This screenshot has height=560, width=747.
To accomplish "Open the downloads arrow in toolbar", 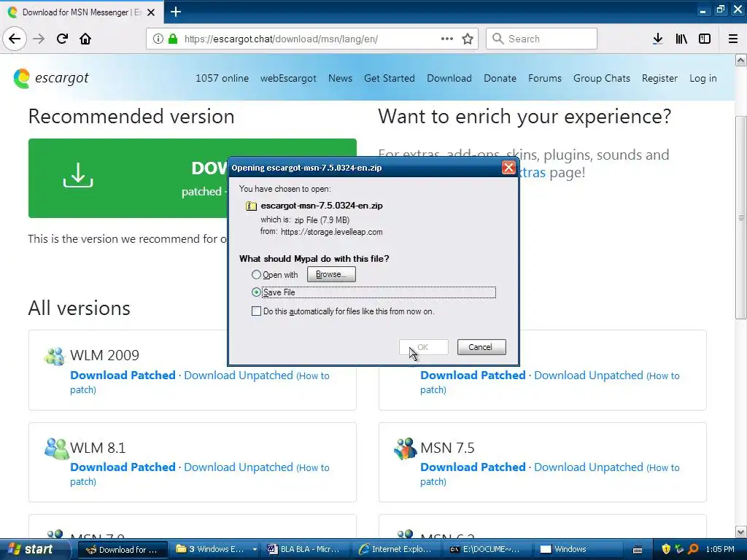I will 657,39.
